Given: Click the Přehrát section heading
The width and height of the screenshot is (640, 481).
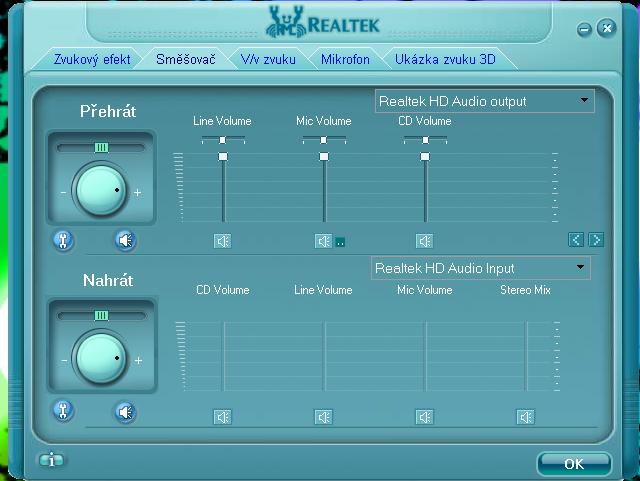Looking at the screenshot, I should coord(108,111).
